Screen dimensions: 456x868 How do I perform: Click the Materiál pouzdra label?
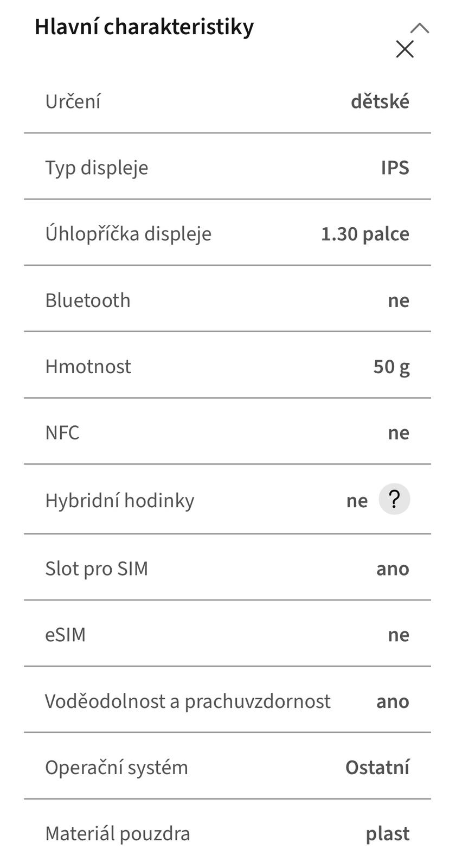(x=118, y=833)
